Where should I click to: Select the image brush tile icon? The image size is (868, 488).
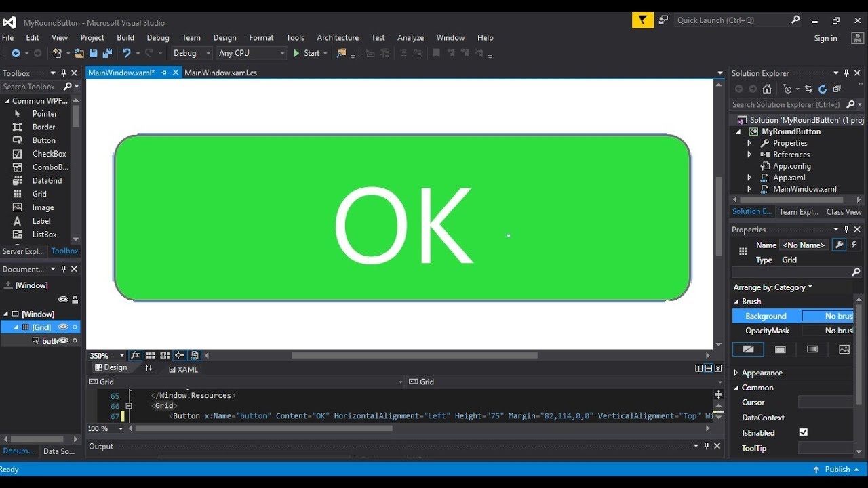(844, 350)
